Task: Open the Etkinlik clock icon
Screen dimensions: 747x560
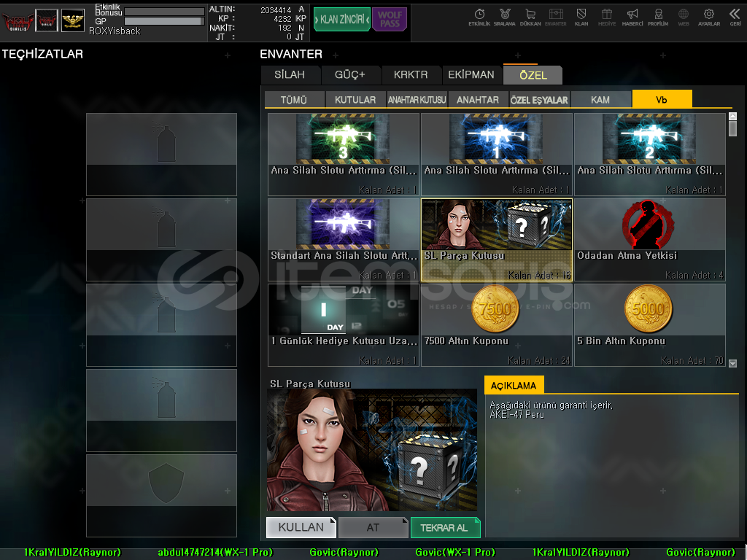Action: (479, 17)
